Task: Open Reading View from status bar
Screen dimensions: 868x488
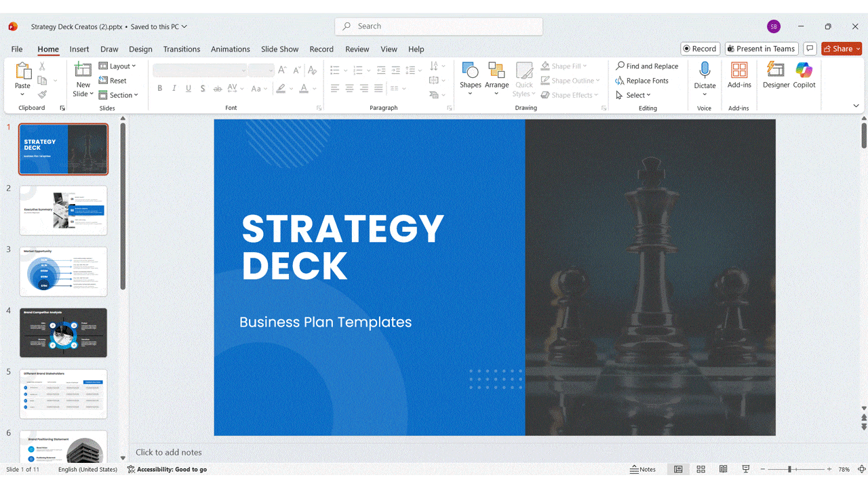Action: pyautogui.click(x=724, y=469)
